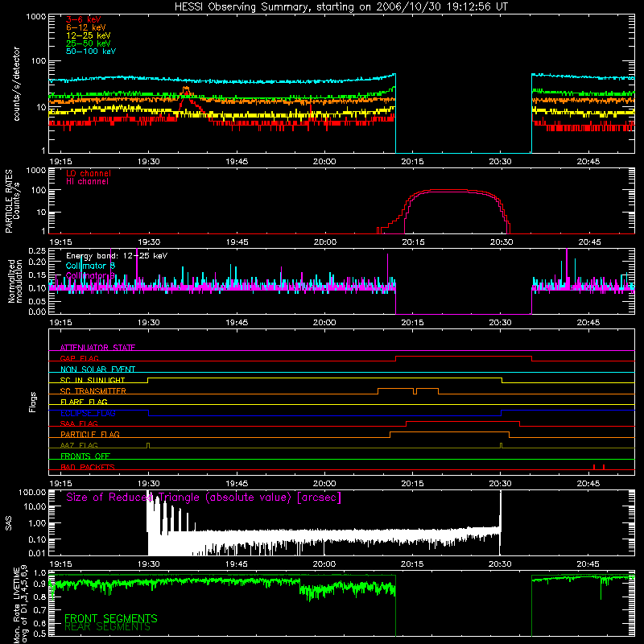The width and height of the screenshot is (644, 644).
Task: Click the '100.00' tick on the SAS axis
Action: tap(32, 492)
